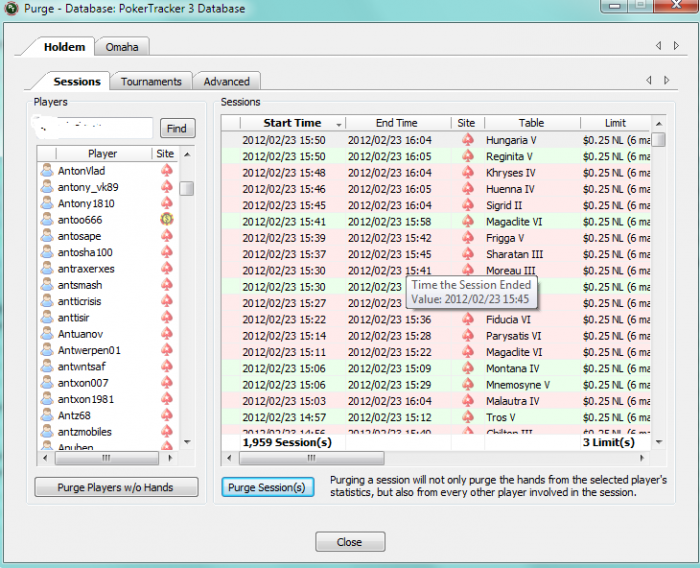Click the player list scroll-down arrow
This screenshot has height=568, width=700.
click(x=188, y=442)
